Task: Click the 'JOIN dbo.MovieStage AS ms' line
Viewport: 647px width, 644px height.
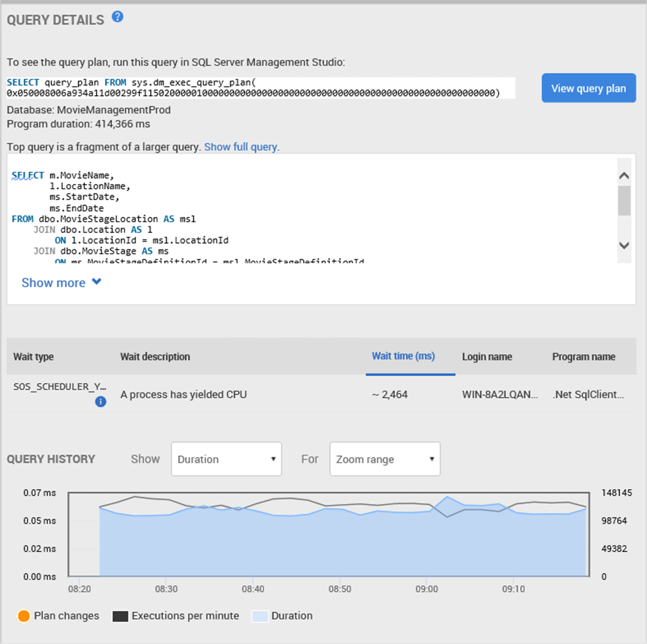Action: pyautogui.click(x=101, y=251)
